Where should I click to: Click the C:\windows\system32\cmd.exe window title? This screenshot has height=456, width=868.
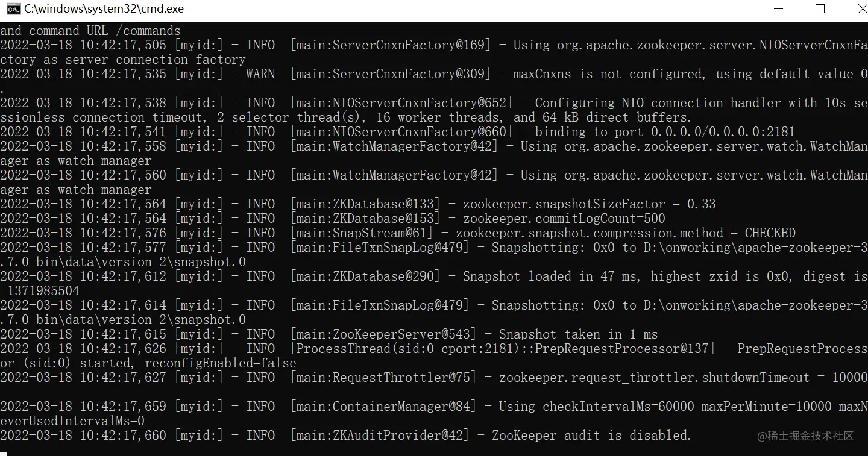coord(105,9)
